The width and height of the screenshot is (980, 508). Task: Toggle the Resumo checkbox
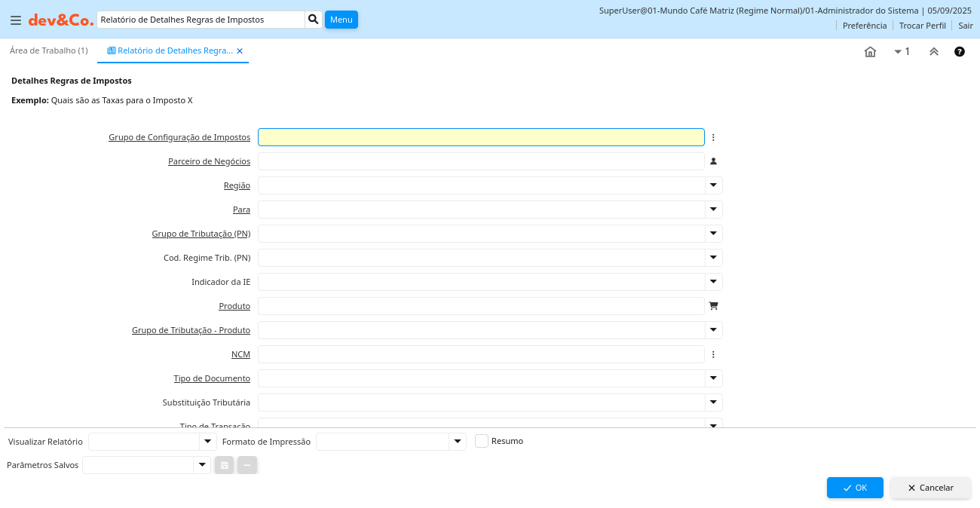(482, 441)
